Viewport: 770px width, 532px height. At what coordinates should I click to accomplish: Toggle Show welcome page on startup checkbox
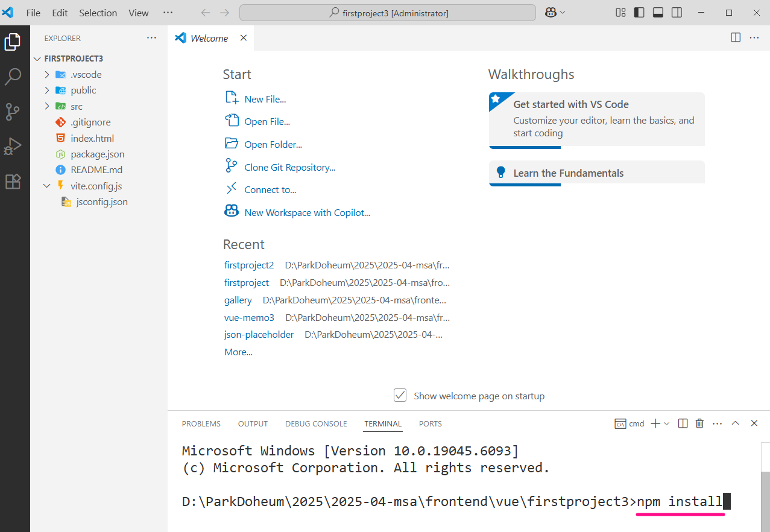tap(400, 395)
